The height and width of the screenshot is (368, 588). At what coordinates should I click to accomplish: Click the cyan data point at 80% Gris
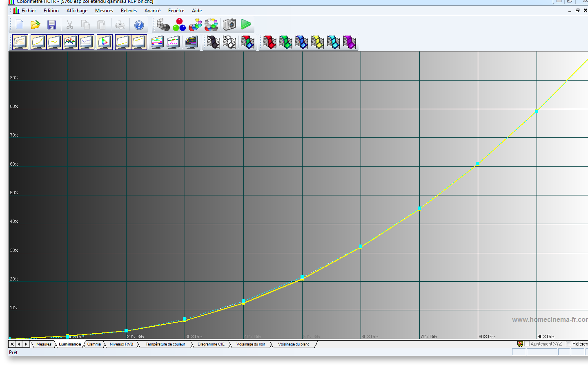tap(478, 164)
